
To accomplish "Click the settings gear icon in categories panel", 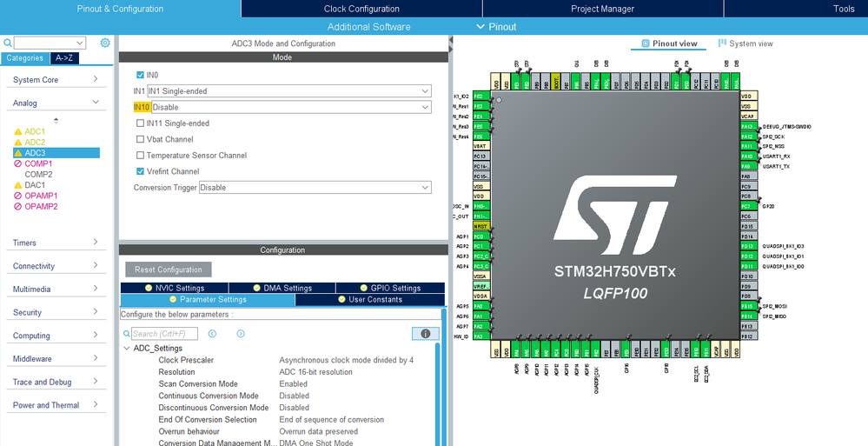I will tap(105, 43).
